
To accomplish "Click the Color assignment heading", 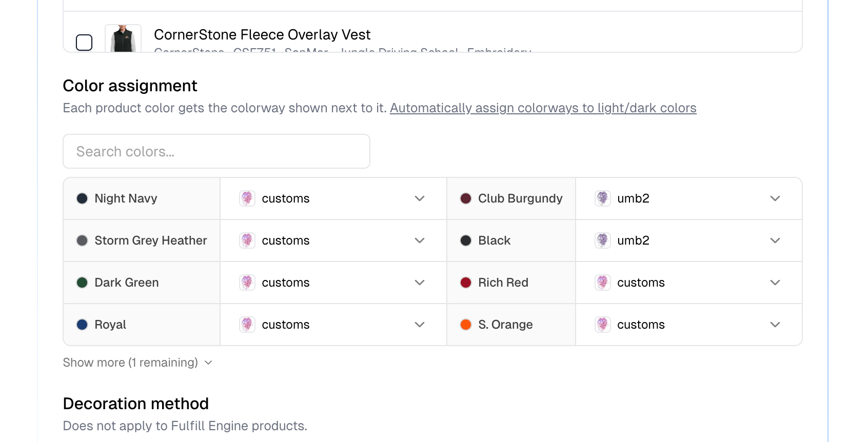I will point(130,86).
